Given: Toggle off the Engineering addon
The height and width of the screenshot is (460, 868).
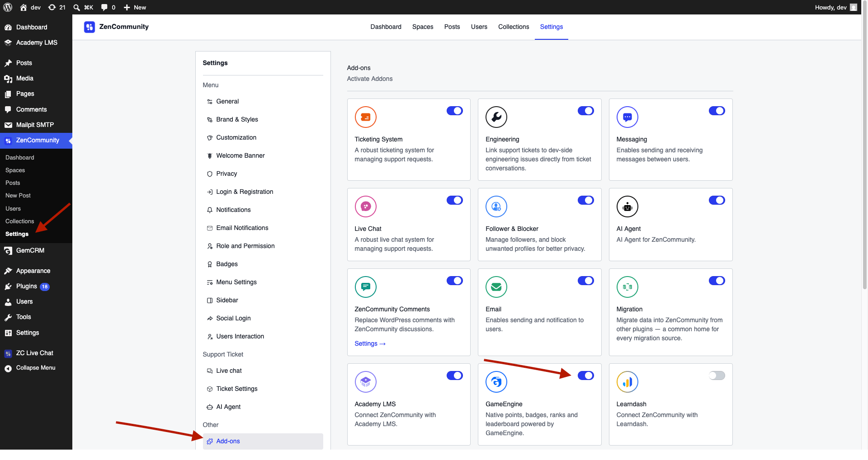Looking at the screenshot, I should click(x=586, y=111).
